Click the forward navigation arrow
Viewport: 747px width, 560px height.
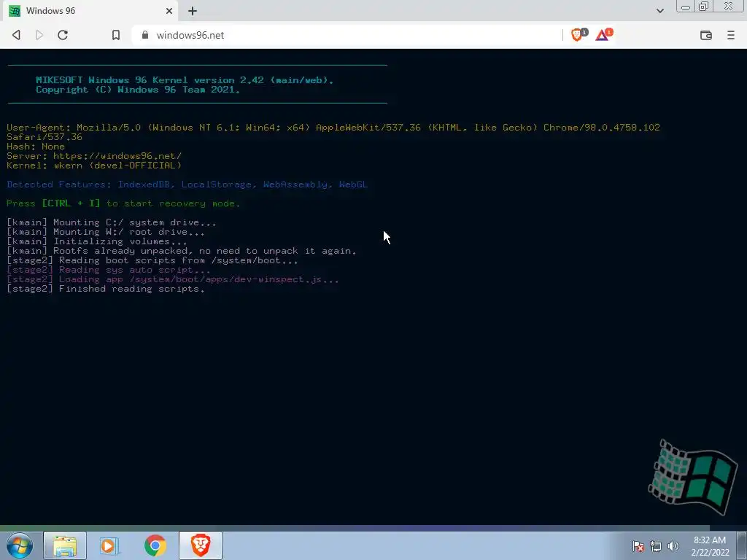point(39,35)
